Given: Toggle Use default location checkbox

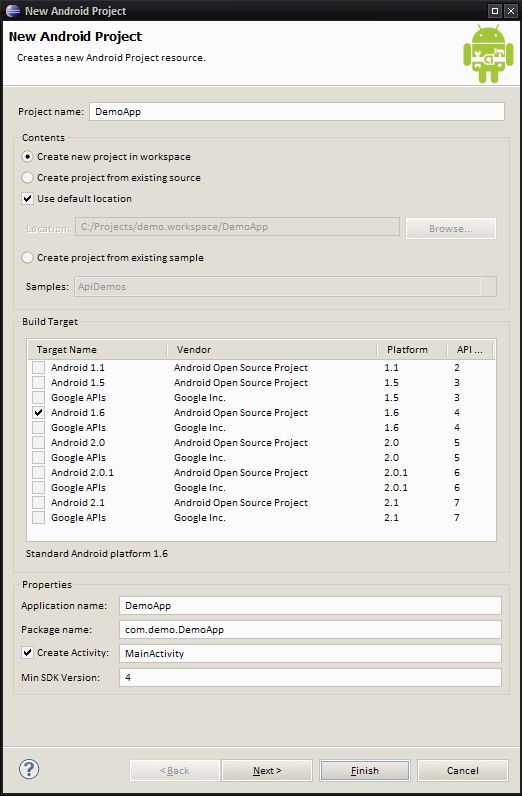Looking at the screenshot, I should pos(27,198).
